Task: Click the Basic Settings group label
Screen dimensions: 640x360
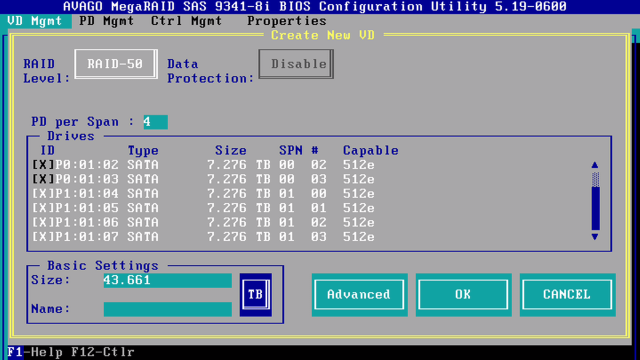Action: (x=103, y=266)
